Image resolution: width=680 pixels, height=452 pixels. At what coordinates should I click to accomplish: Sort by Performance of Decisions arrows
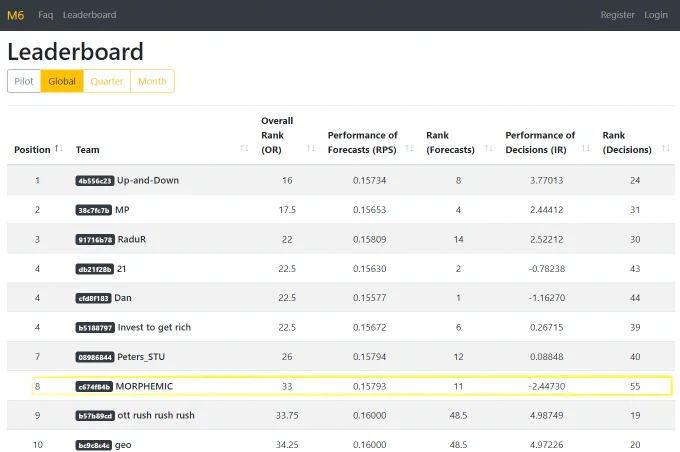(x=585, y=149)
